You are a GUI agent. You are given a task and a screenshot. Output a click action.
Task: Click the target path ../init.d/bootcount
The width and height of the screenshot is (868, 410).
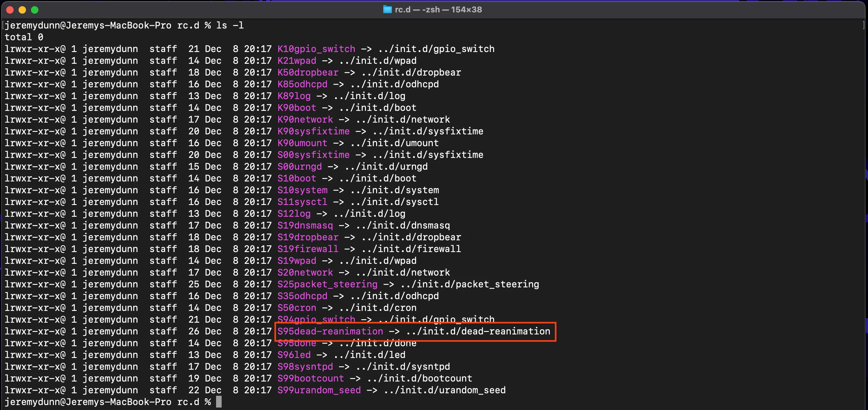tap(419, 379)
